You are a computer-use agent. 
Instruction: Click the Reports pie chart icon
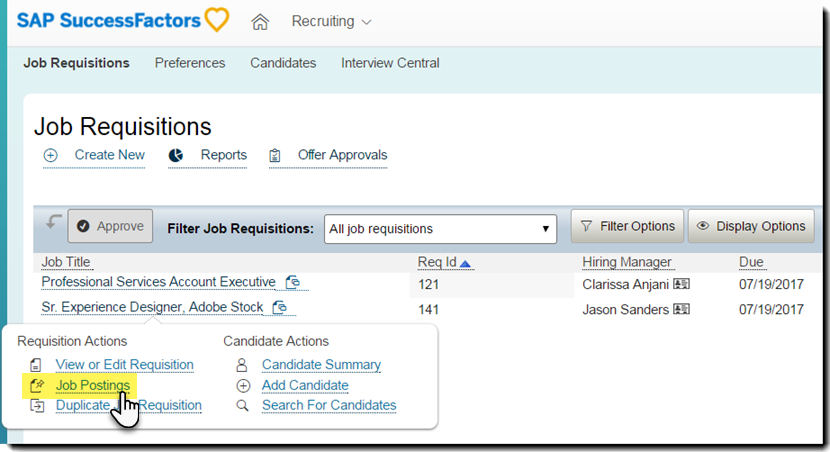pos(176,156)
